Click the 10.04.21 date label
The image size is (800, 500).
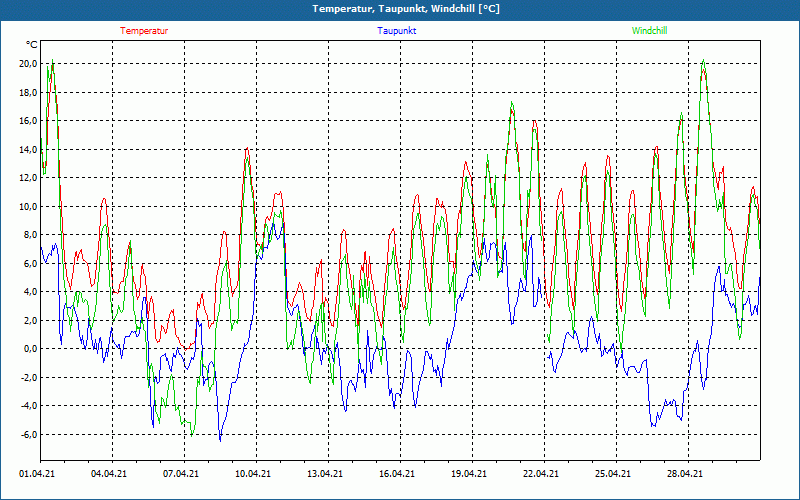[253, 474]
